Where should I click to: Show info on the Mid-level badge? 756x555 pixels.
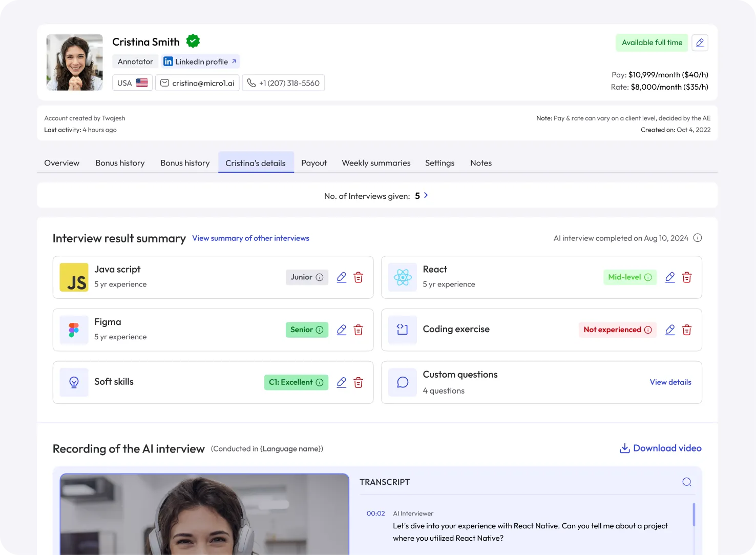(x=648, y=277)
